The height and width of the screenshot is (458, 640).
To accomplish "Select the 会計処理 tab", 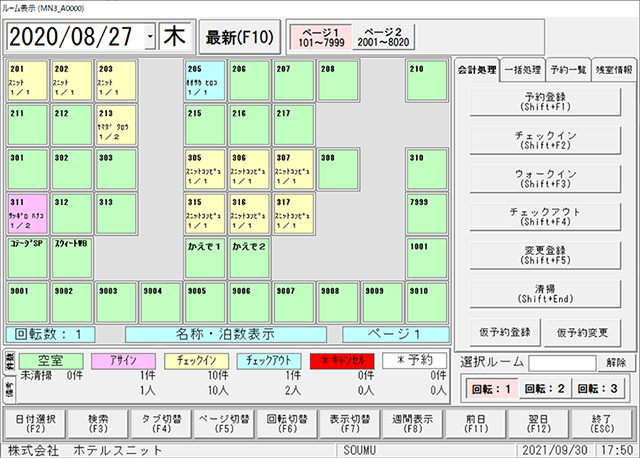I will [x=476, y=70].
